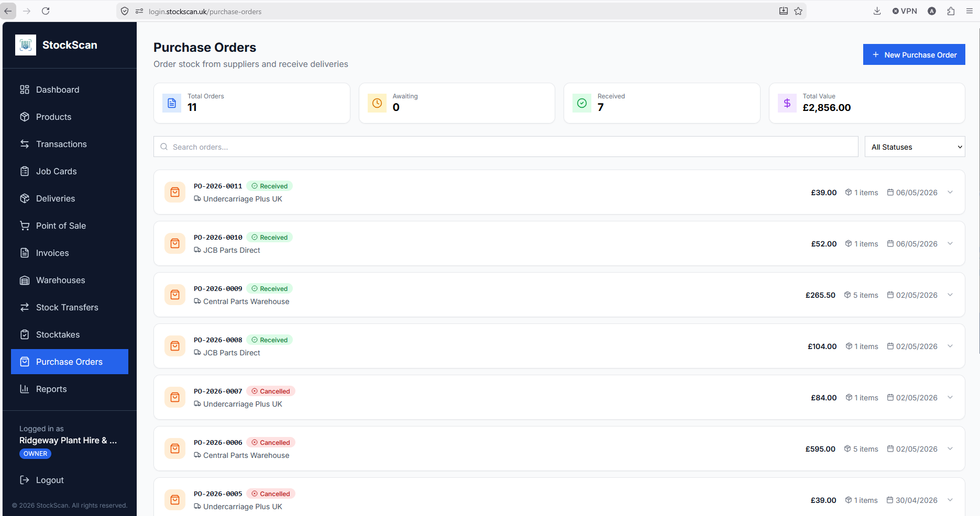Click supplier JCB Parts Direct on PO-2026-0010

(x=232, y=250)
